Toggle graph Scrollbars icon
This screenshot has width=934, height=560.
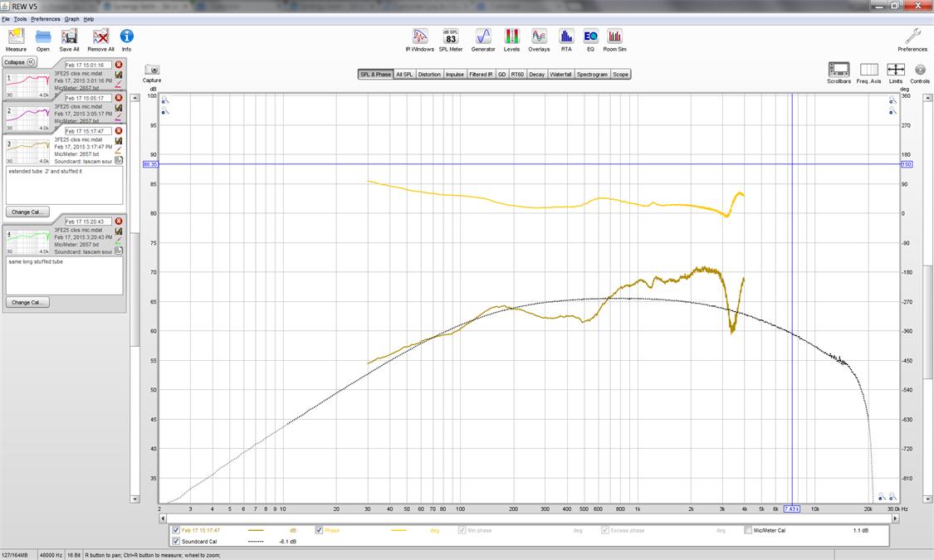[x=839, y=70]
